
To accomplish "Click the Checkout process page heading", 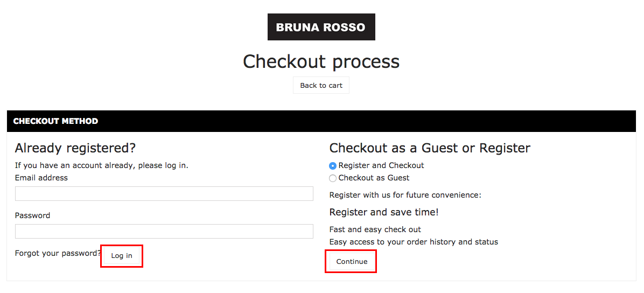I will click(321, 61).
